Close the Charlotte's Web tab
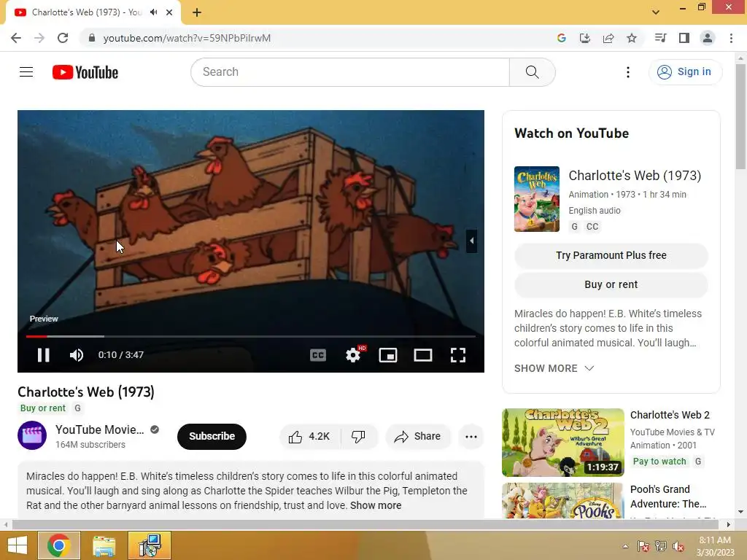This screenshot has width=747, height=560. click(169, 12)
